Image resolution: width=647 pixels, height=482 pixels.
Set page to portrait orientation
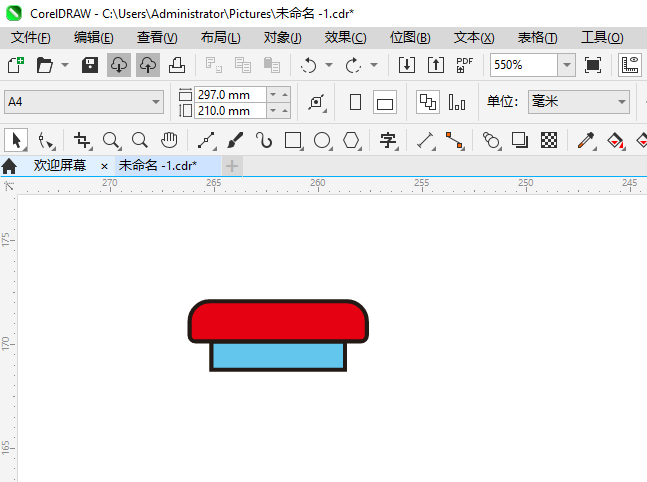tap(355, 102)
